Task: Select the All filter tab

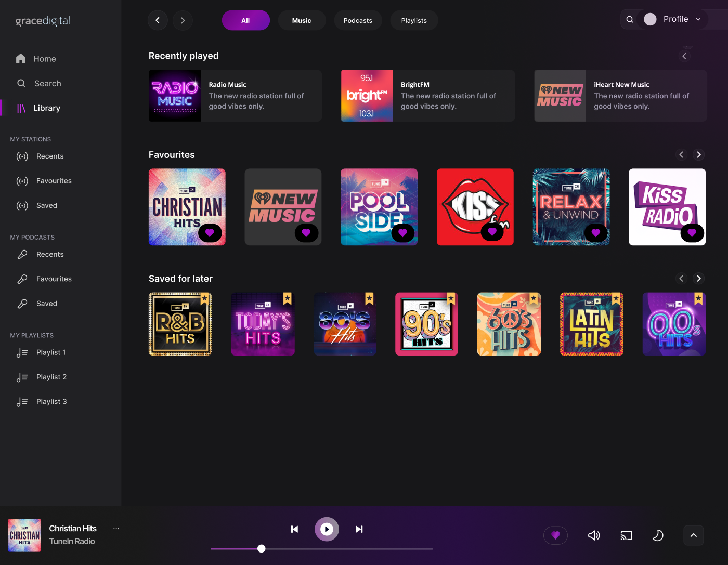Action: [x=245, y=20]
